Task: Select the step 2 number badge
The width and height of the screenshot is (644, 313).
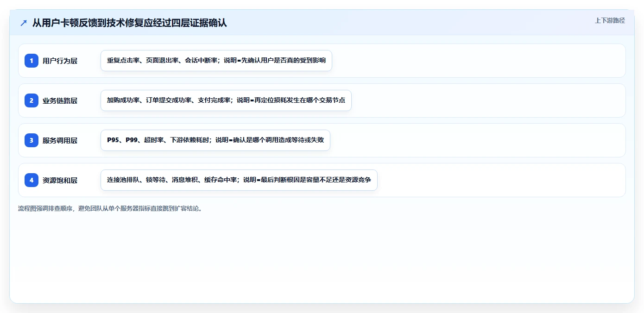Action: tap(32, 100)
